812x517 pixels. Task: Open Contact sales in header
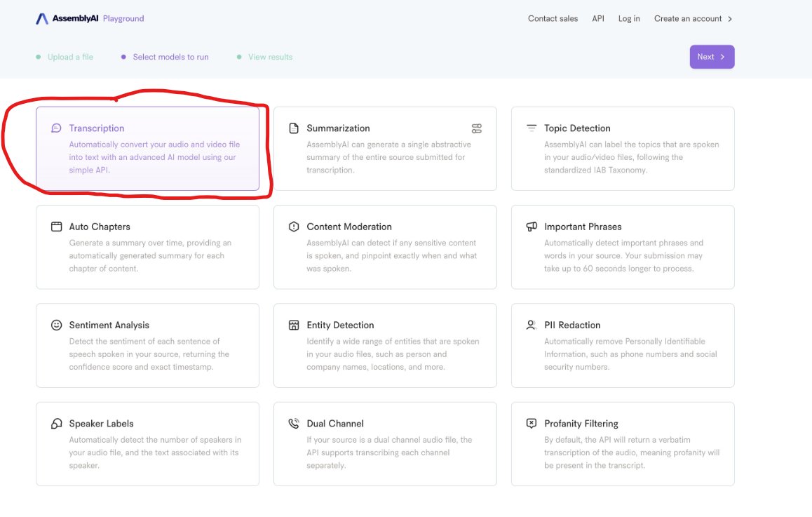click(553, 19)
